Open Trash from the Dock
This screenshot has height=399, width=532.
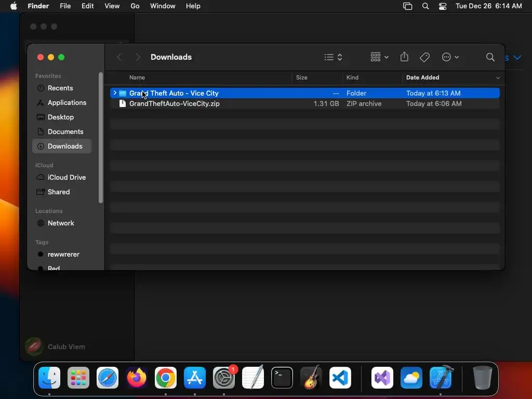(483, 378)
